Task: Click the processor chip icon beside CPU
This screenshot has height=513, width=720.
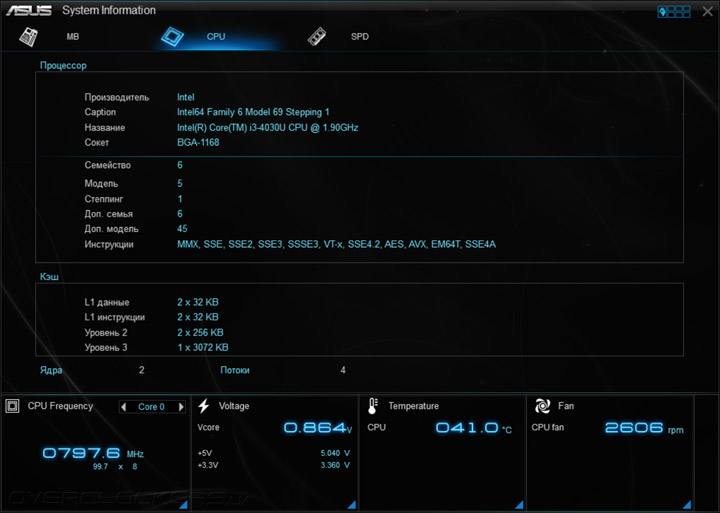Action: point(172,37)
